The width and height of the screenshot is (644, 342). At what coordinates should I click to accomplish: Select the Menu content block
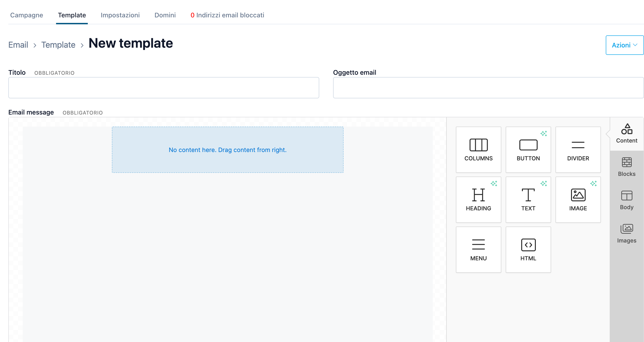[x=478, y=249]
